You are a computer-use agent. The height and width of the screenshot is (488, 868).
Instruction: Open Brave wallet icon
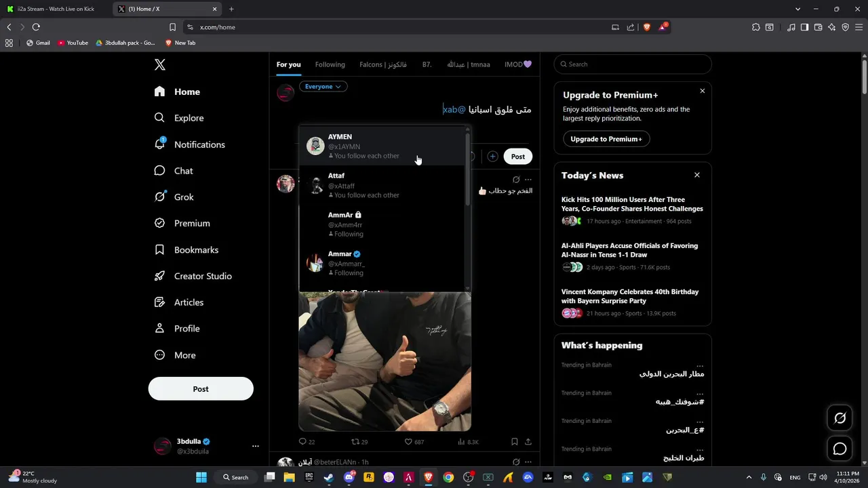pyautogui.click(x=818, y=27)
